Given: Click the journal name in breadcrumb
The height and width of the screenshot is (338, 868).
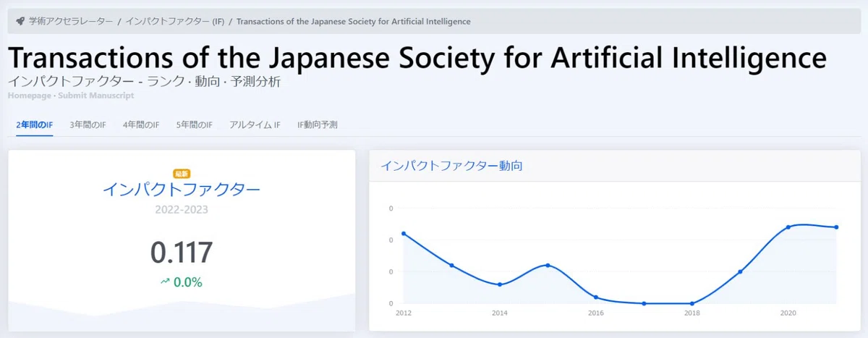Looking at the screenshot, I should coord(353,22).
